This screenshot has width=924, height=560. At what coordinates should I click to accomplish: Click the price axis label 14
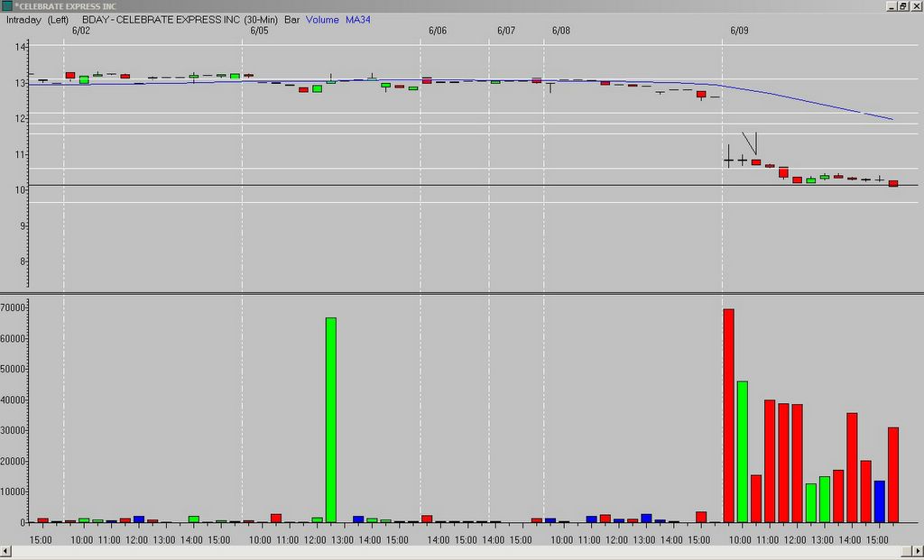(x=21, y=47)
